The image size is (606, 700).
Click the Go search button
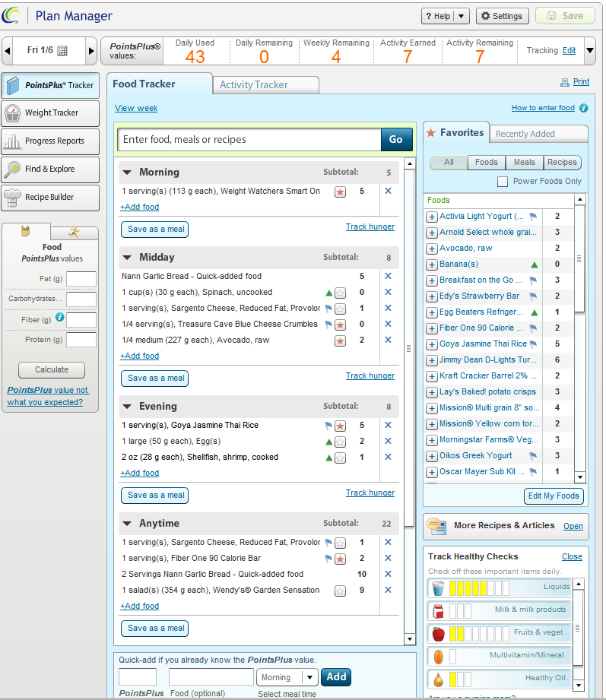[395, 140]
